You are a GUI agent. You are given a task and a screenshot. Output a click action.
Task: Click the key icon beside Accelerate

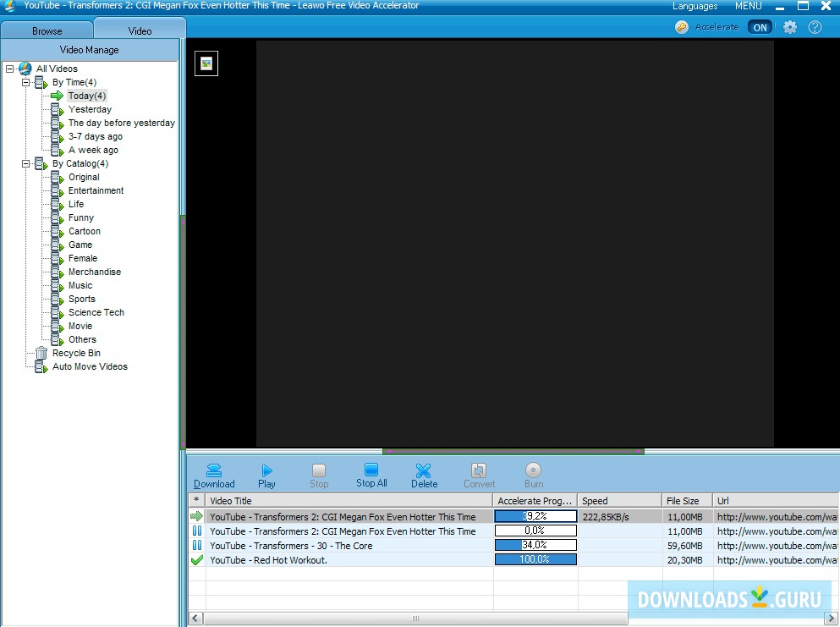click(682, 27)
